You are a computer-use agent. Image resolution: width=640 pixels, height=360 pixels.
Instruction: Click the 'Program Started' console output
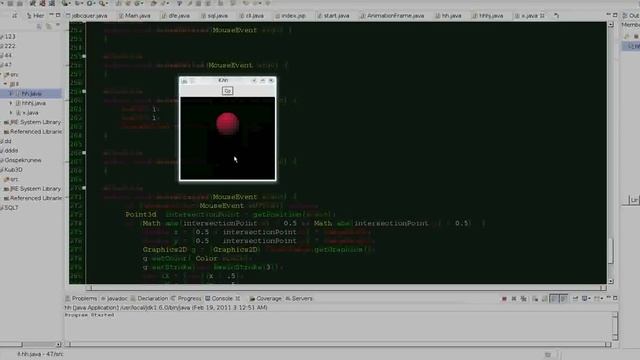(x=89, y=315)
